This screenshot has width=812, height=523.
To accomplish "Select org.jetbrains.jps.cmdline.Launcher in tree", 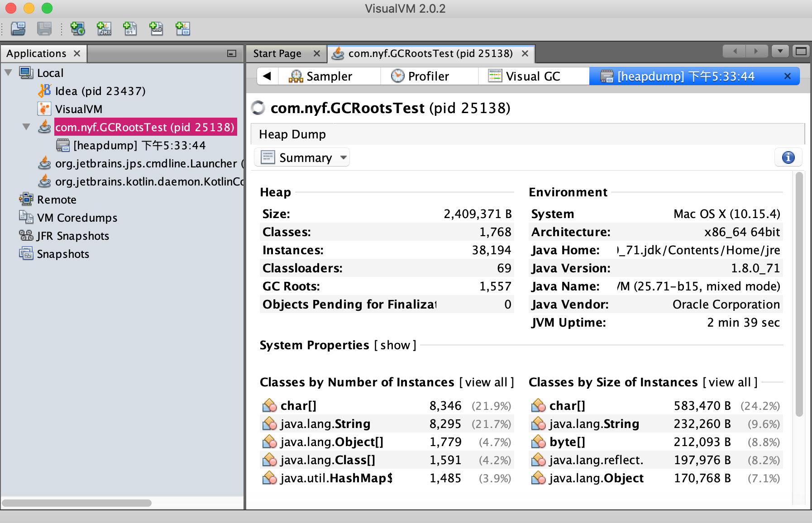I will [149, 163].
